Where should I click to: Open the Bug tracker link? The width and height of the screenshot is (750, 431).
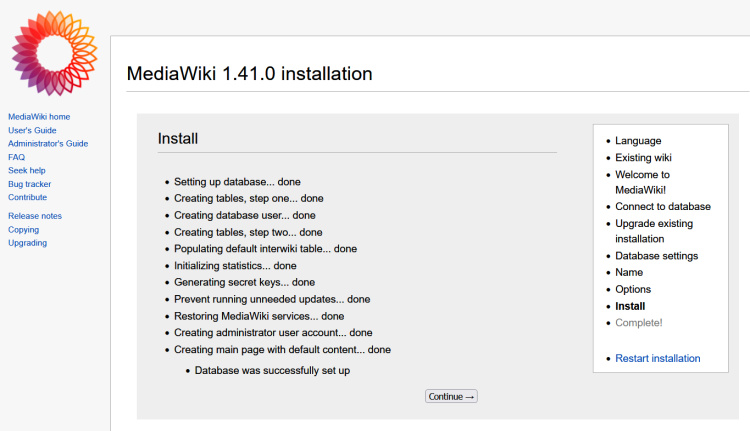click(x=29, y=184)
